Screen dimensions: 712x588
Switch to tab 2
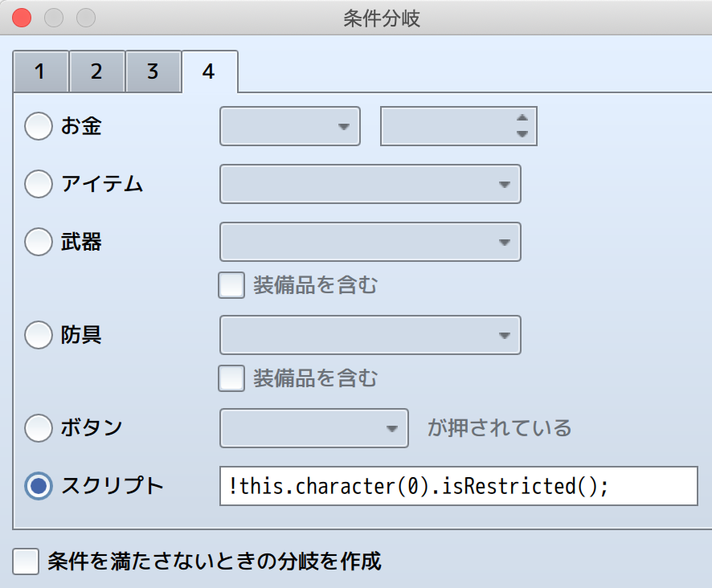pyautogui.click(x=96, y=72)
